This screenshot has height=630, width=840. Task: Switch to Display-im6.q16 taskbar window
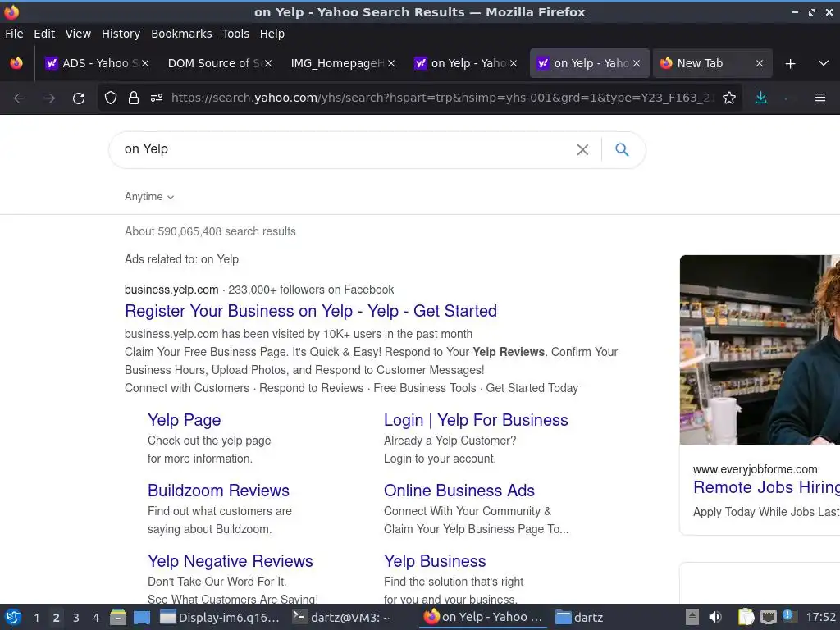click(221, 618)
